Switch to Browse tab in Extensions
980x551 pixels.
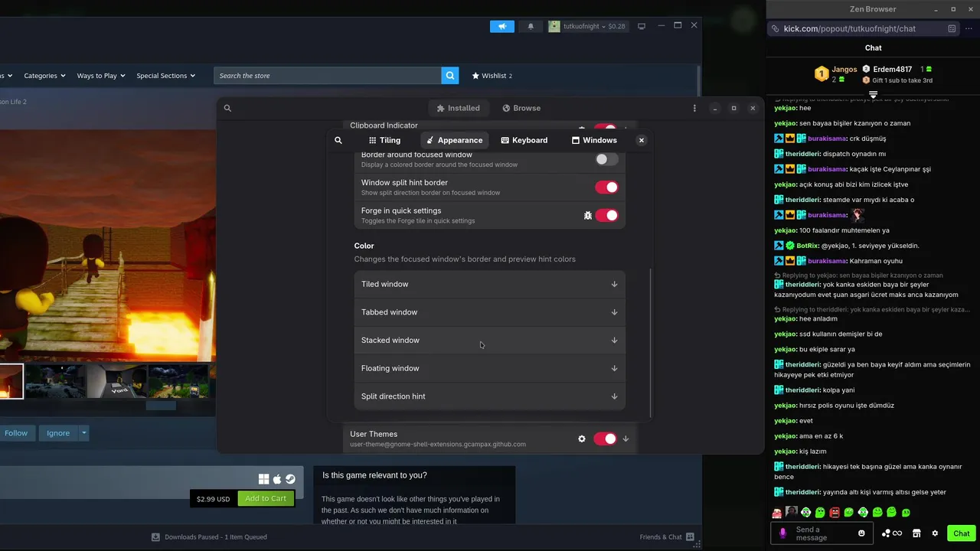tap(521, 108)
